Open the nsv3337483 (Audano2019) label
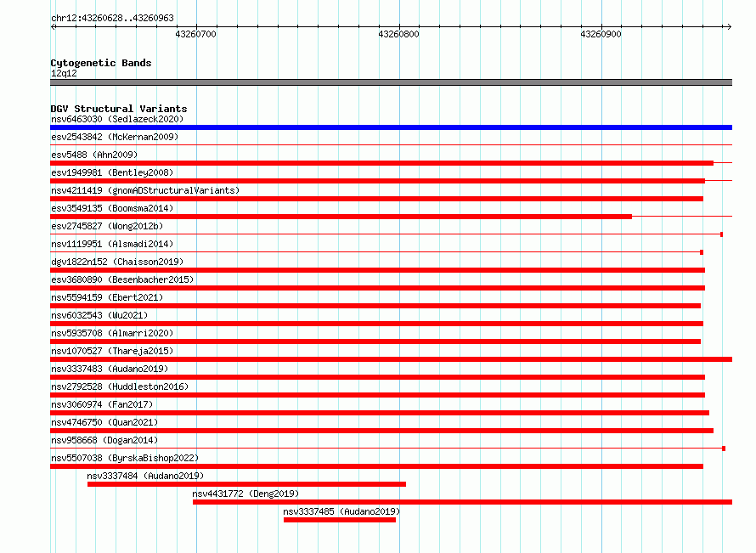The width and height of the screenshot is (756, 553). [110, 369]
